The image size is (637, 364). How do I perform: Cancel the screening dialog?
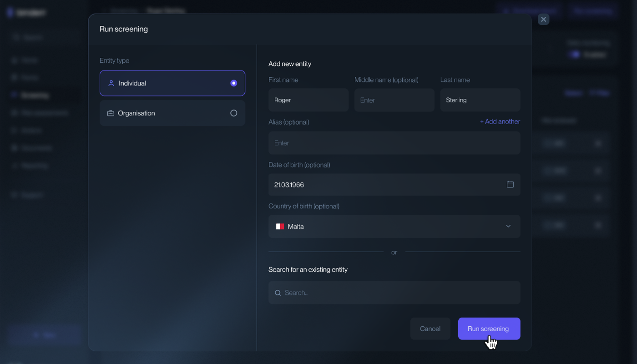pyautogui.click(x=430, y=329)
